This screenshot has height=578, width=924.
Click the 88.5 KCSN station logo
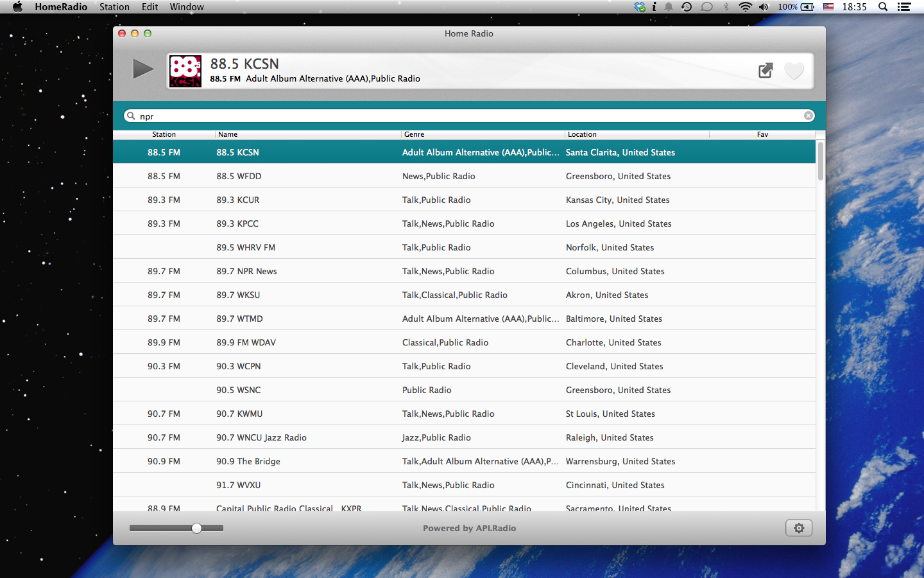(x=185, y=71)
